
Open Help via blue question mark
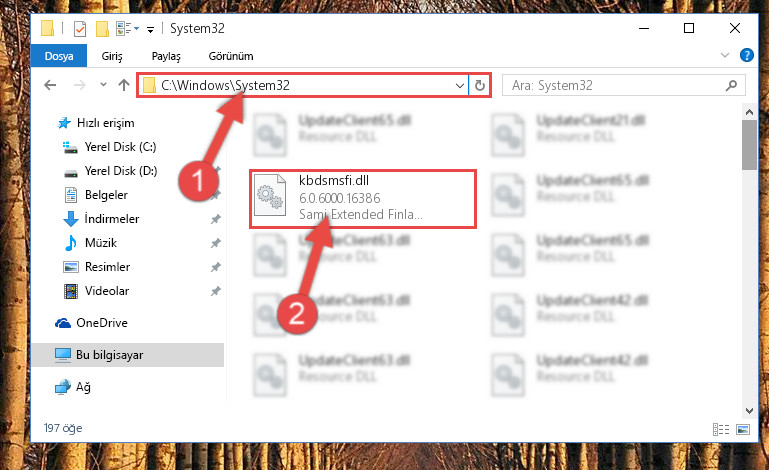pyautogui.click(x=746, y=55)
